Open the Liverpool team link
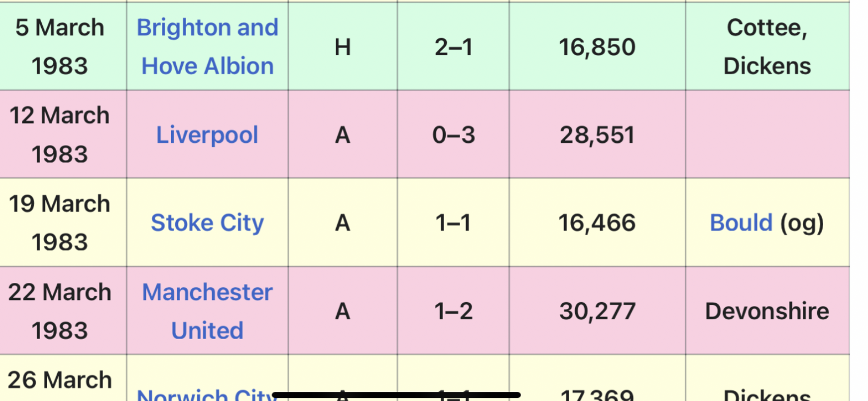This screenshot has width=868, height=401. (x=207, y=135)
